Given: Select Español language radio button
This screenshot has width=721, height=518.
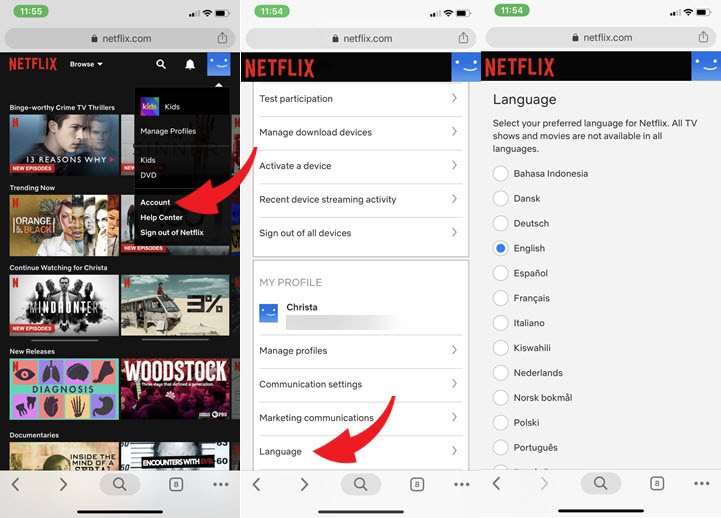Looking at the screenshot, I should point(500,273).
